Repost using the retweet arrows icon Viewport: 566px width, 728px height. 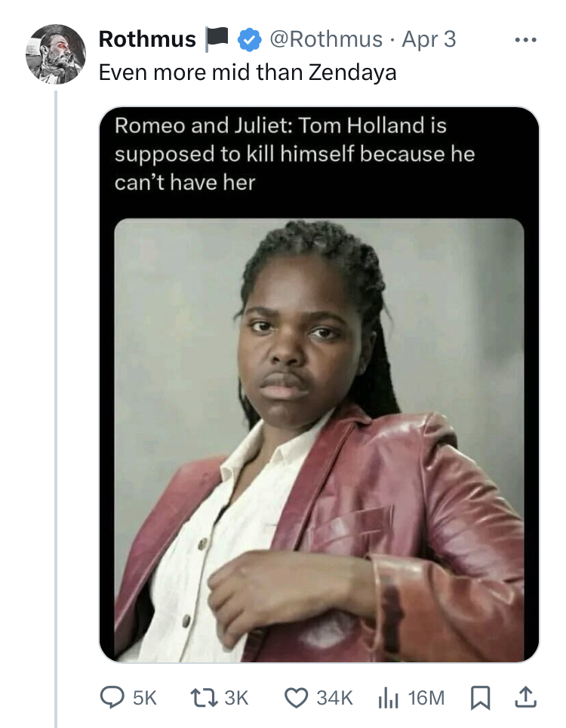coord(205,698)
